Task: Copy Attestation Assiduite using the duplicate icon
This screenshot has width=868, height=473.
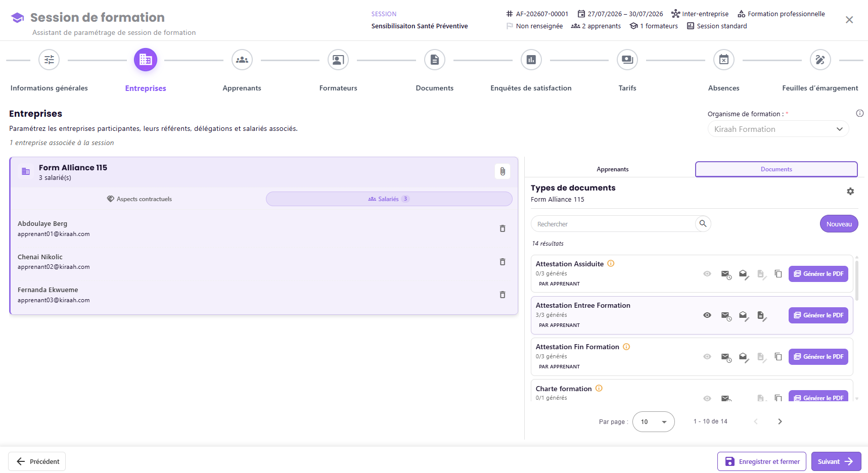Action: (x=779, y=274)
